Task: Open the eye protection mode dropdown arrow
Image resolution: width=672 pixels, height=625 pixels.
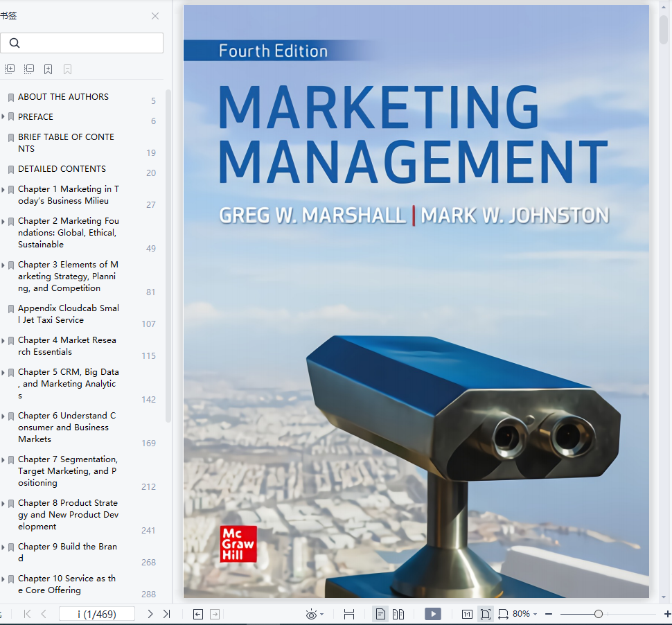Action: click(322, 615)
